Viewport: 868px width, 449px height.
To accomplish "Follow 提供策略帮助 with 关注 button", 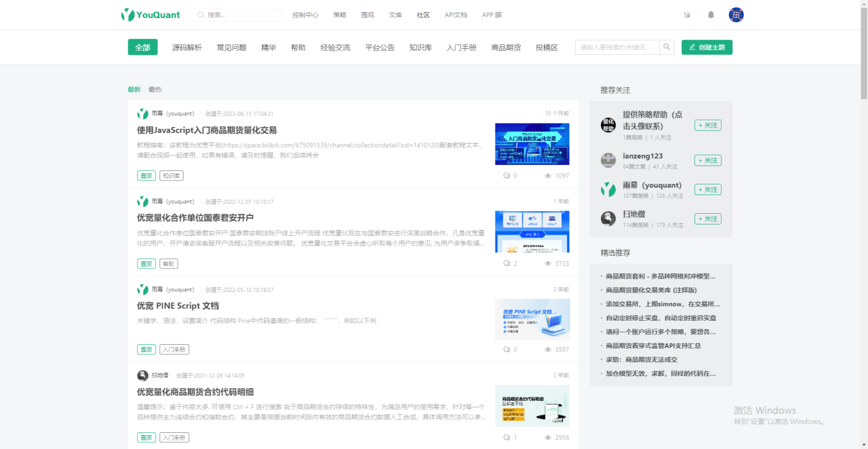I will point(708,125).
